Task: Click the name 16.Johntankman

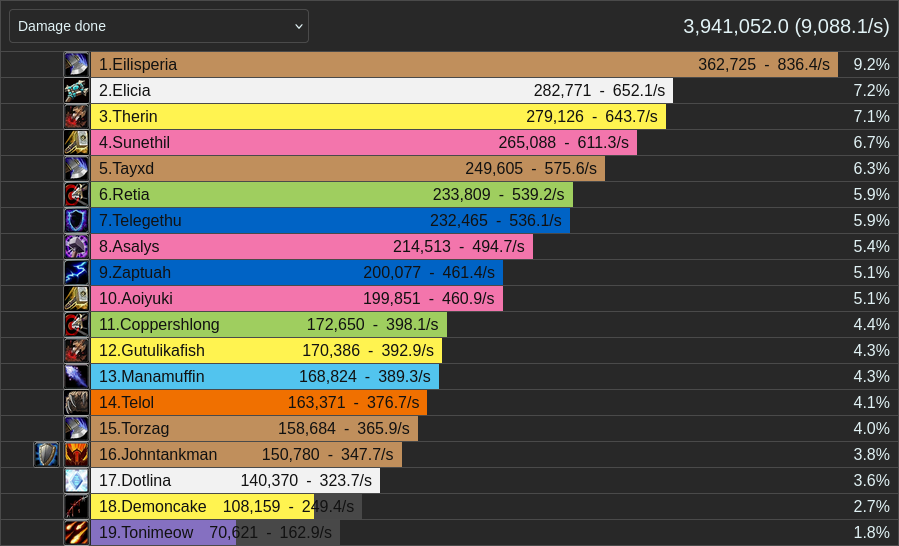Action: click(158, 454)
